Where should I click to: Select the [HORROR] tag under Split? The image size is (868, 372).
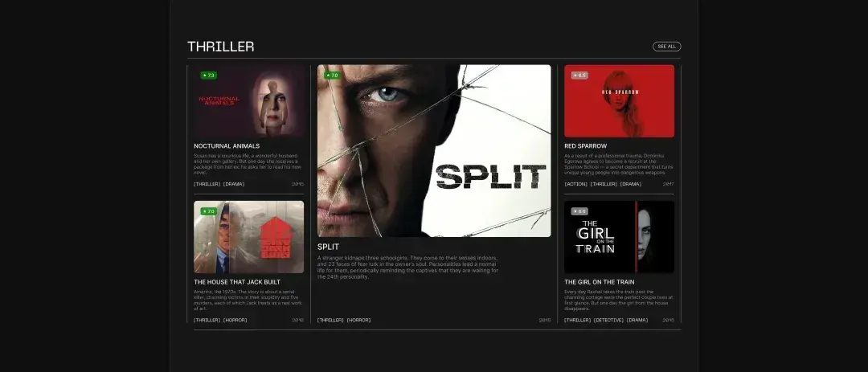click(358, 321)
